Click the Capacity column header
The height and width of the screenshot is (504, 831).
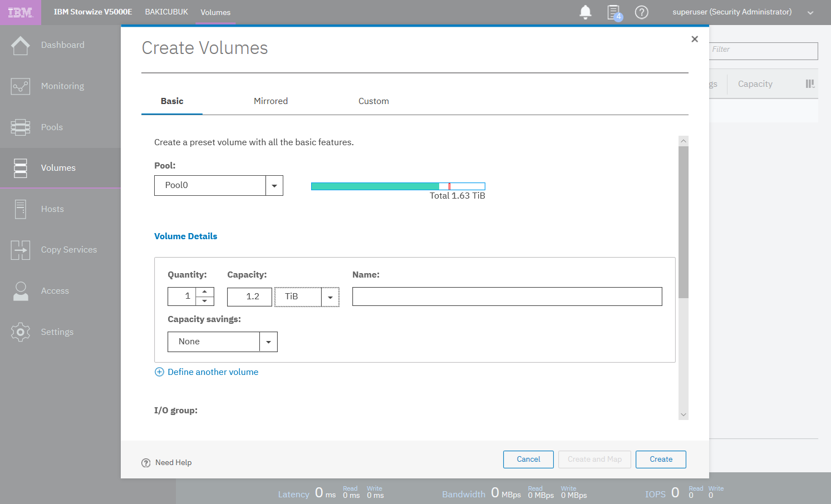[x=755, y=84]
